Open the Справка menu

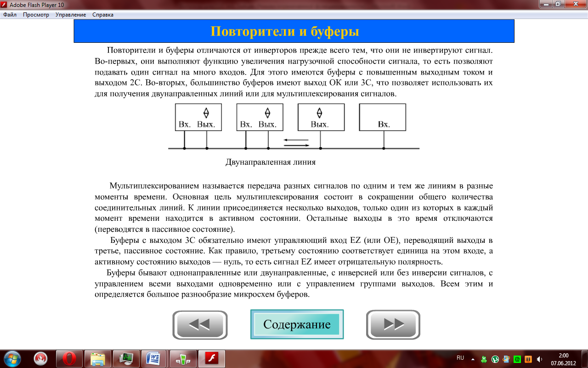(103, 15)
